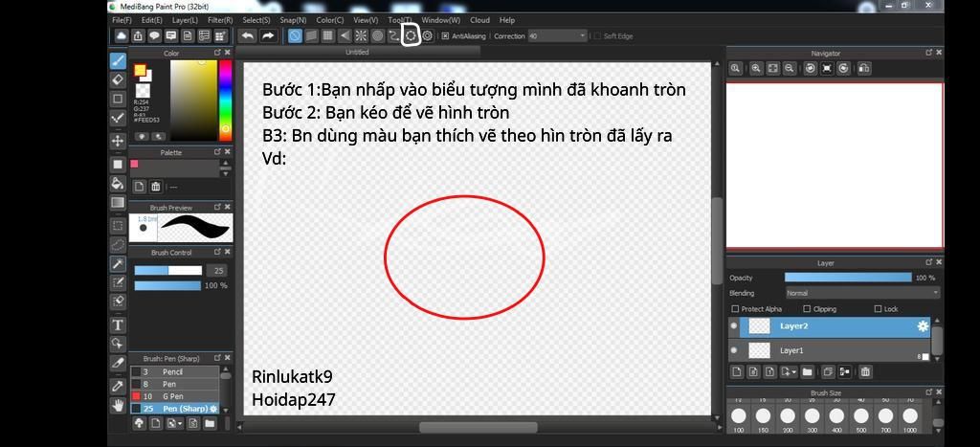Click the rainbow hue bar
The height and width of the screenshot is (447, 980).
[225, 101]
